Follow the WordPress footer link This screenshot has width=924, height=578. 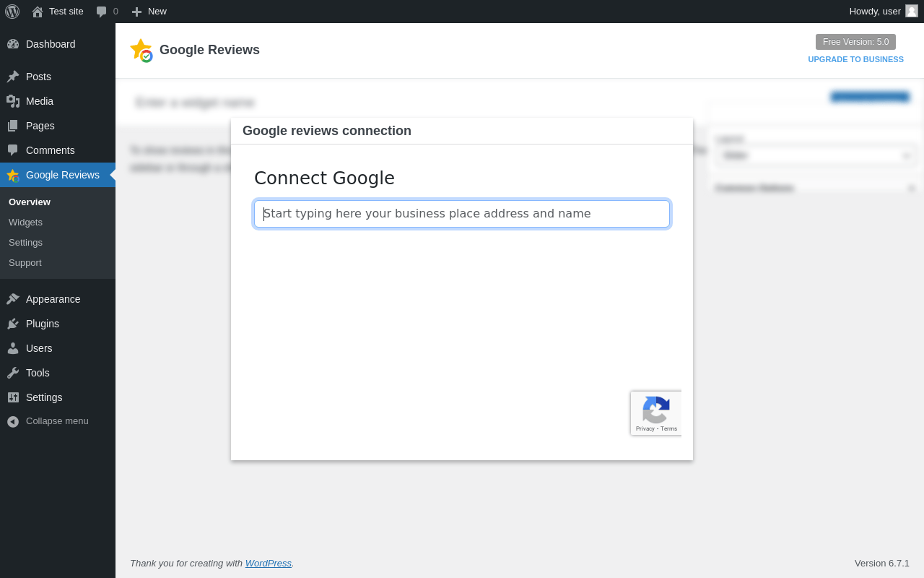tap(269, 563)
